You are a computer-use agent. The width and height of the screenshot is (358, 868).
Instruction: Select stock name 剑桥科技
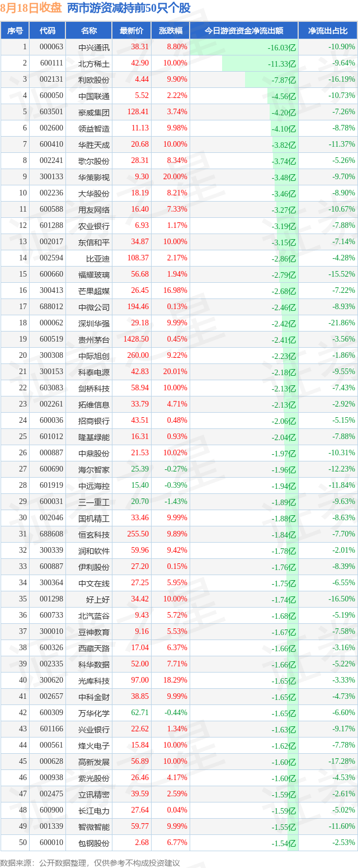point(94,389)
